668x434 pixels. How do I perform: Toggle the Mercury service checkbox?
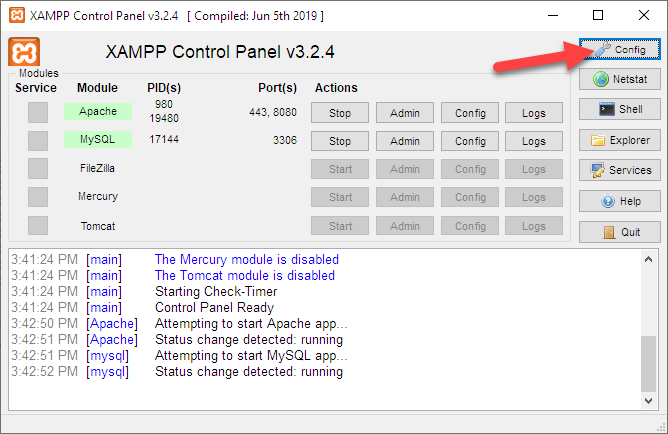pos(38,197)
